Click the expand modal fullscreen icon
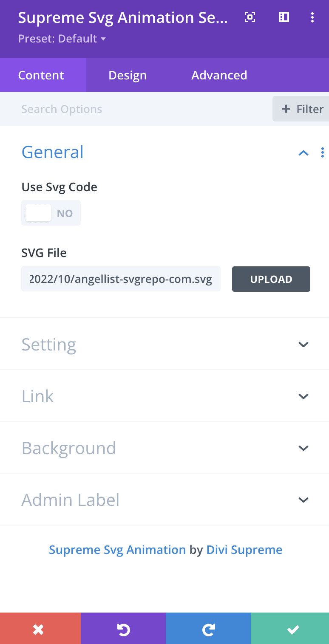The height and width of the screenshot is (644, 329). (250, 17)
